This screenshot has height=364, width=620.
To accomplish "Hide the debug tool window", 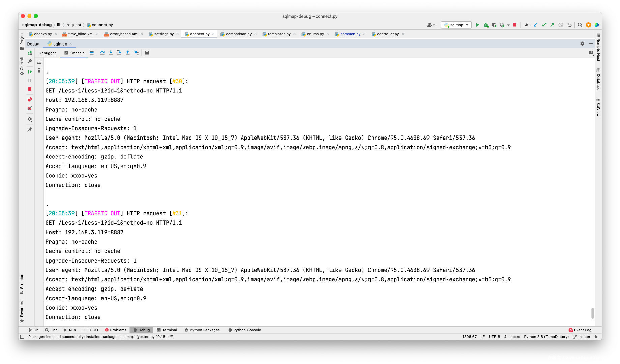I will tap(591, 44).
